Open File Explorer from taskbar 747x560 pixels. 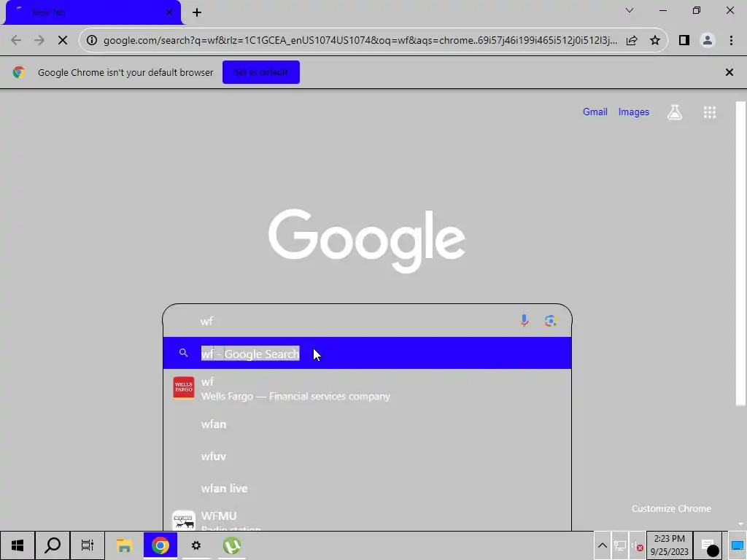click(124, 545)
